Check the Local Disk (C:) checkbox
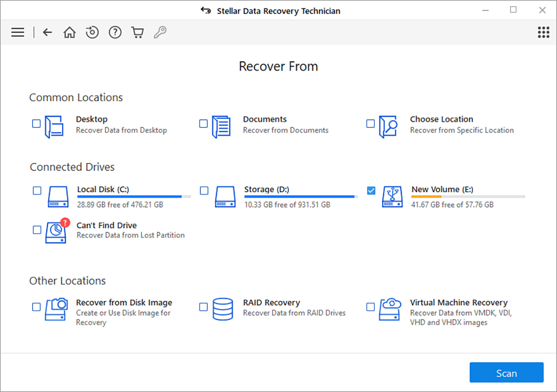 point(37,190)
